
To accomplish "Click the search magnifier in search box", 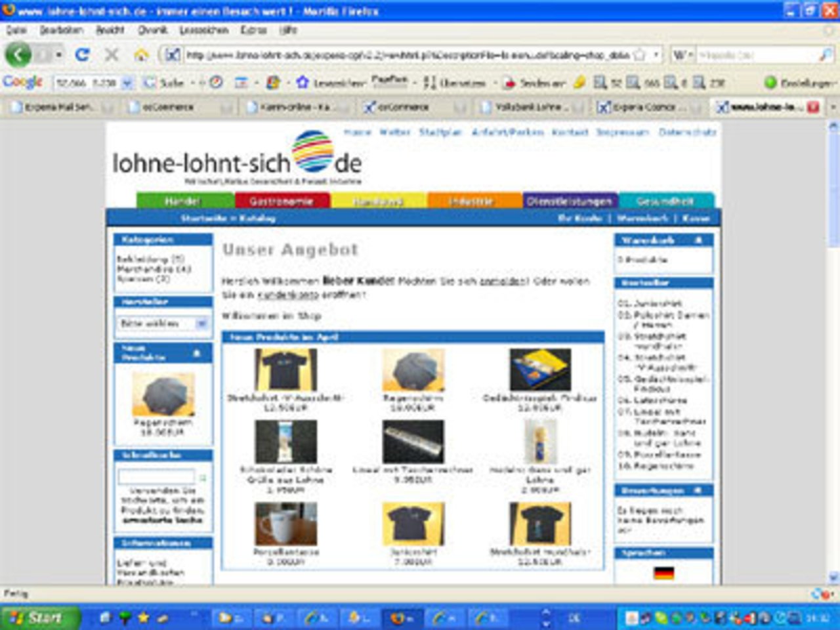I will pyautogui.click(x=825, y=56).
